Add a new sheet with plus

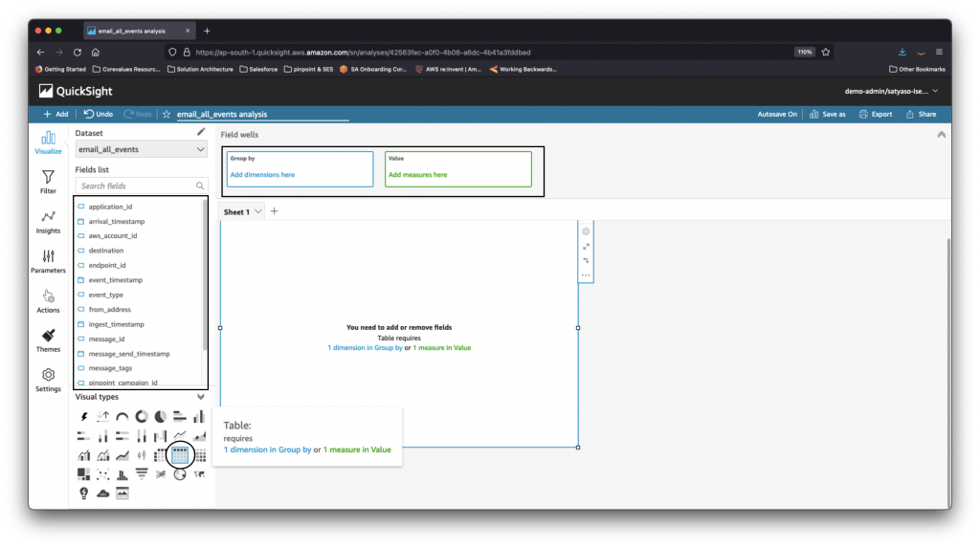click(x=274, y=211)
